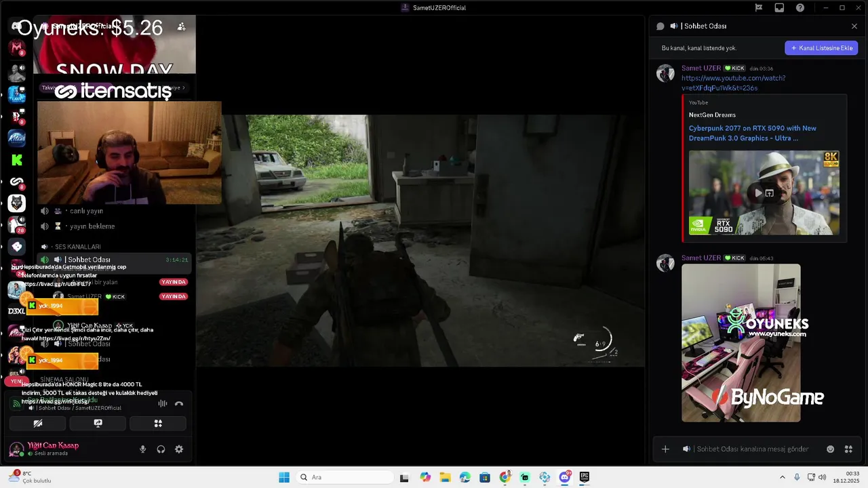Viewport: 868px width, 488px height.
Task: Open the LAXV server icon
Action: click(17, 94)
